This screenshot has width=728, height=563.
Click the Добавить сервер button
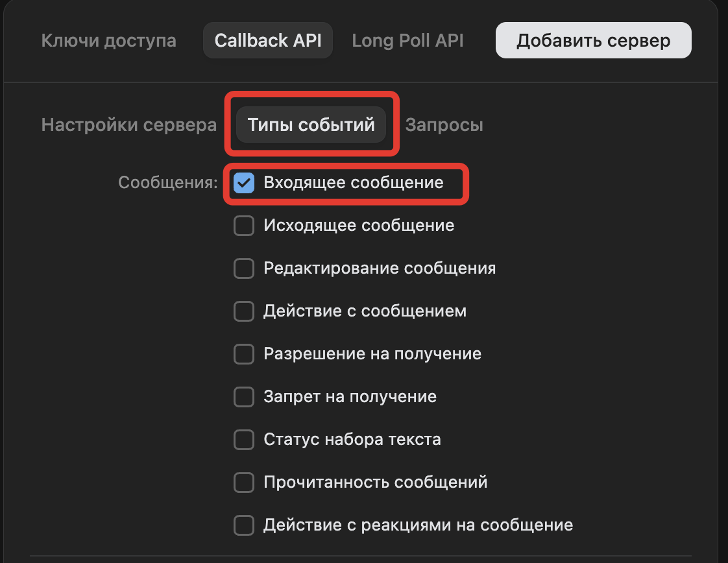pyautogui.click(x=592, y=40)
